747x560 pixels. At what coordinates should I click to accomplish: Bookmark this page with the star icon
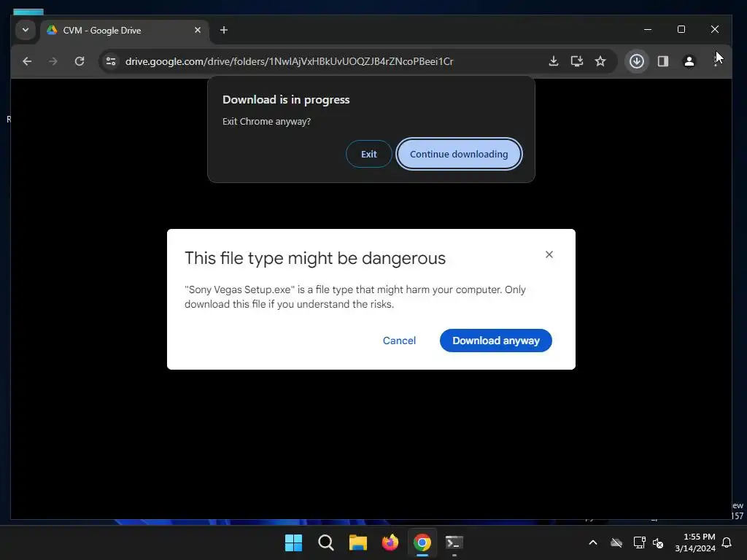pyautogui.click(x=600, y=61)
